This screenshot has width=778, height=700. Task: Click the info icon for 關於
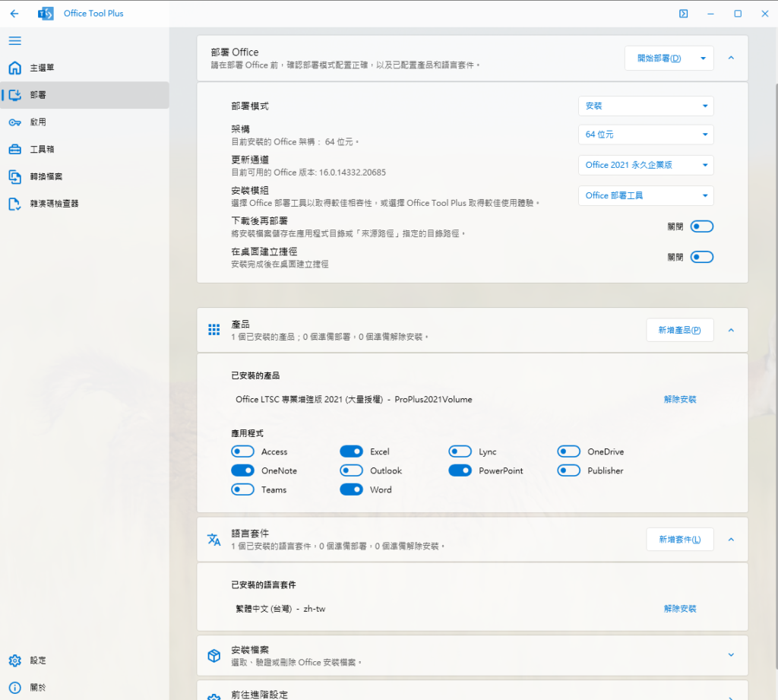pos(15,688)
